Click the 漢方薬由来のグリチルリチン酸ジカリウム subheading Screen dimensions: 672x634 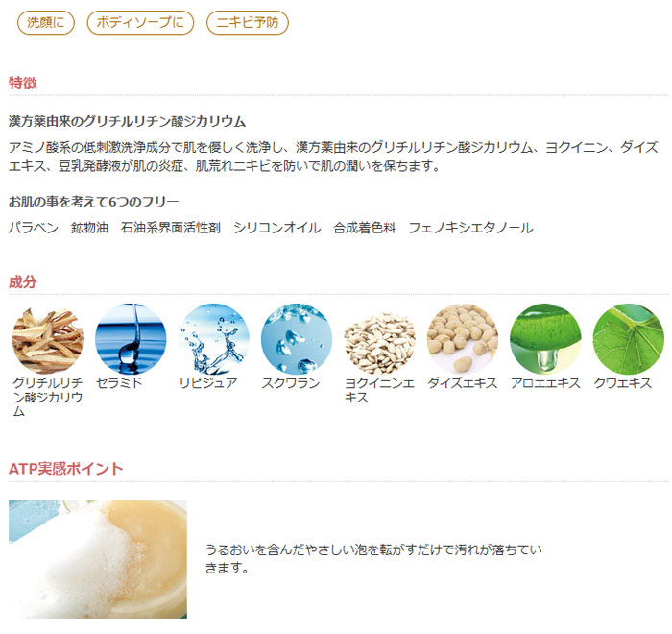tap(128, 122)
